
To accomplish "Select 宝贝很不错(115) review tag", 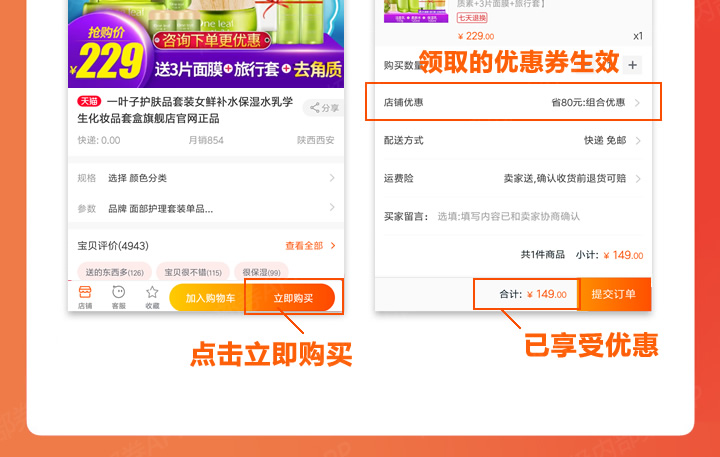I will point(193,272).
